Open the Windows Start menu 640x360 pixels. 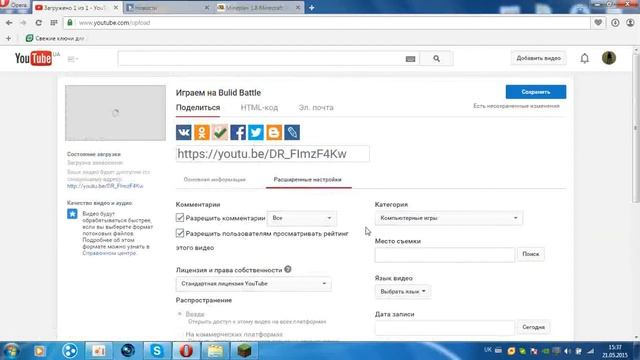click(11, 351)
